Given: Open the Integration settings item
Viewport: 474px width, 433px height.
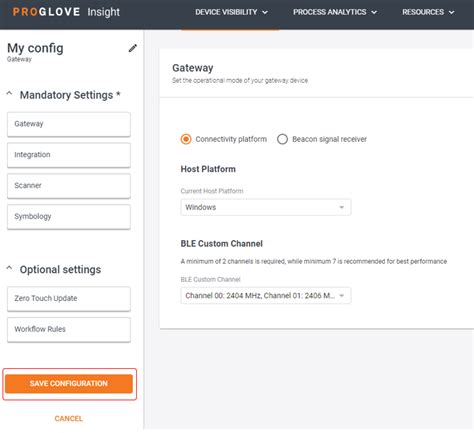Looking at the screenshot, I should pyautogui.click(x=69, y=155).
